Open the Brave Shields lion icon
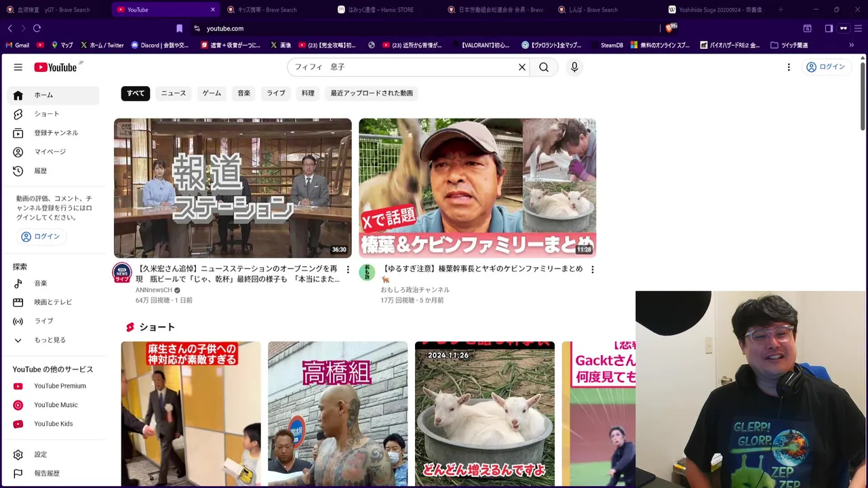 (x=671, y=28)
